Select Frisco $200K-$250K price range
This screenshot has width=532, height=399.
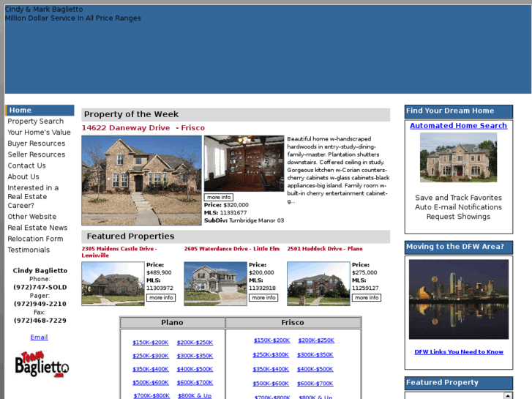pos(316,340)
